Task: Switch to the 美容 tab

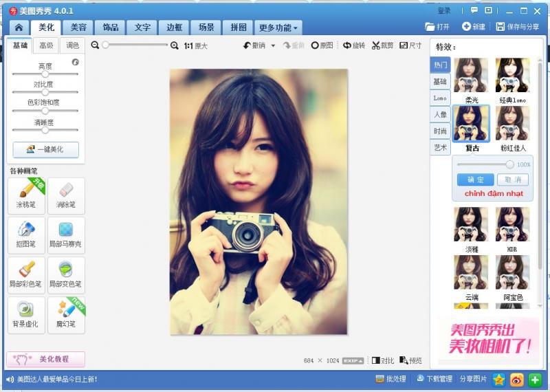Action: pyautogui.click(x=78, y=28)
